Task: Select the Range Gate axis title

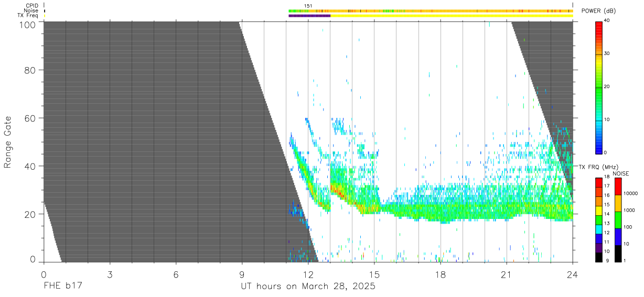Action: pyautogui.click(x=8, y=142)
